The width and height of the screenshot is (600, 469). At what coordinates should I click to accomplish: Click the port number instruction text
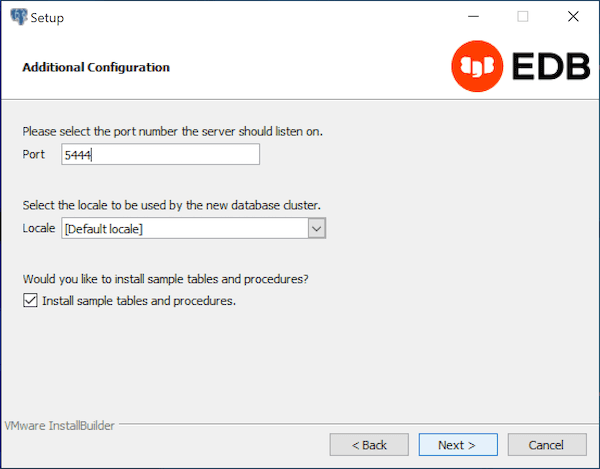(172, 131)
